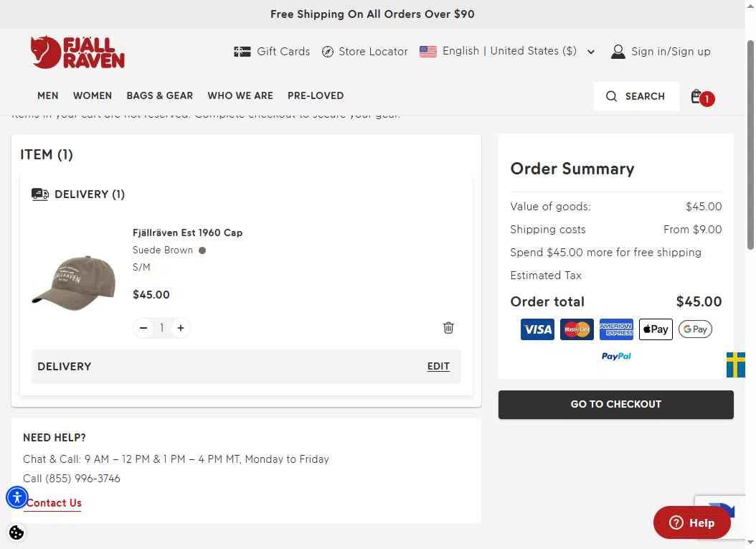Click the PayPal logo
Viewport: 756px width, 549px height.
(616, 356)
